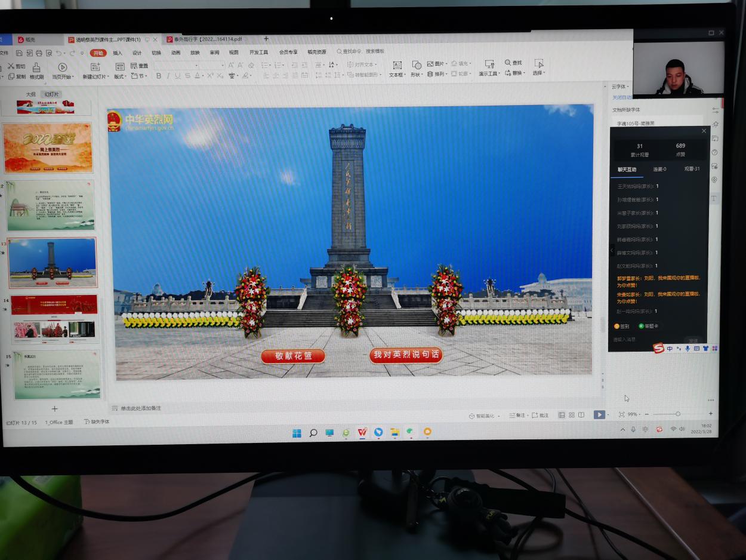Toggle italic text formatting

(168, 76)
